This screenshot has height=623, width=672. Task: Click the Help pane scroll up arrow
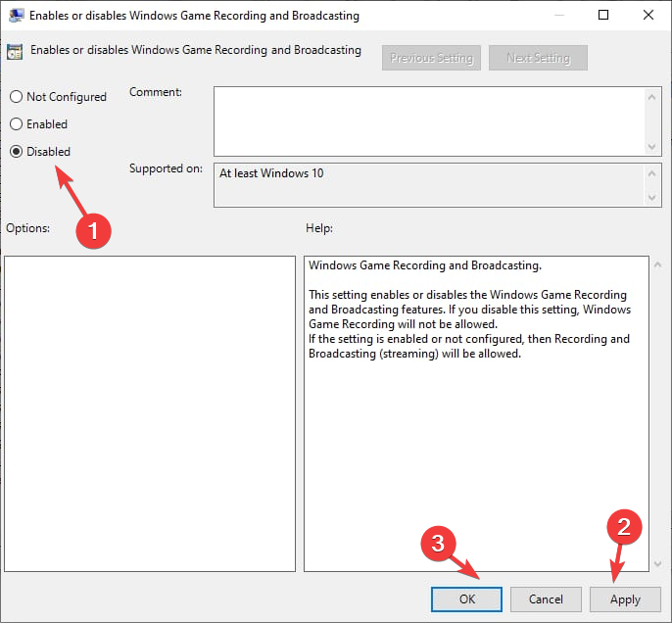click(x=657, y=265)
